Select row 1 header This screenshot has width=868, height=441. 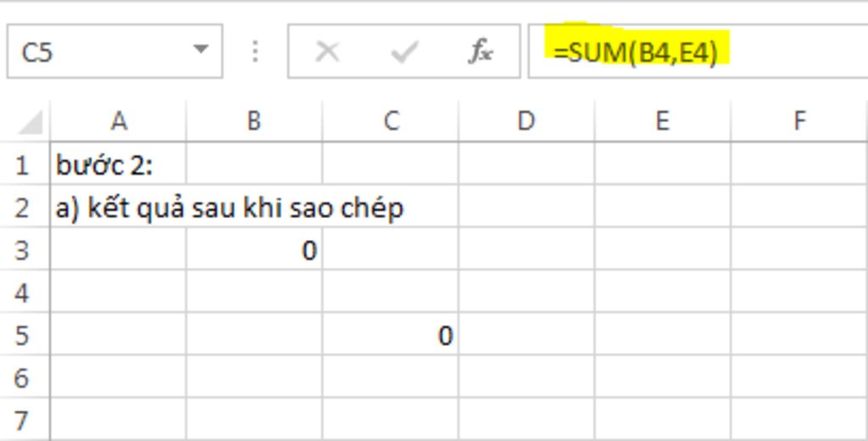23,165
